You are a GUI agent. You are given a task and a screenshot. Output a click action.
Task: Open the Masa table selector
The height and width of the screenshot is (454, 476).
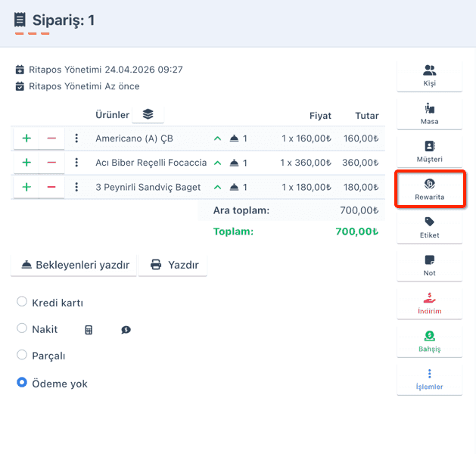[429, 113]
